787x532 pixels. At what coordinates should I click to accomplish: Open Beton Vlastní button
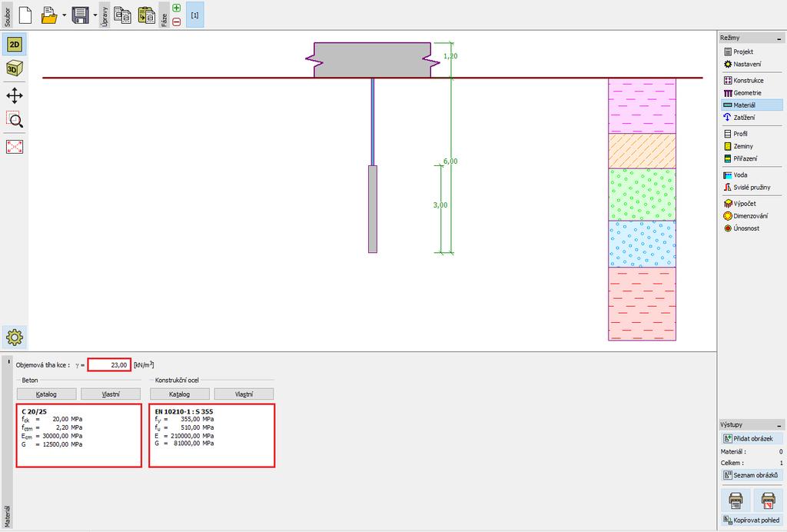111,394
